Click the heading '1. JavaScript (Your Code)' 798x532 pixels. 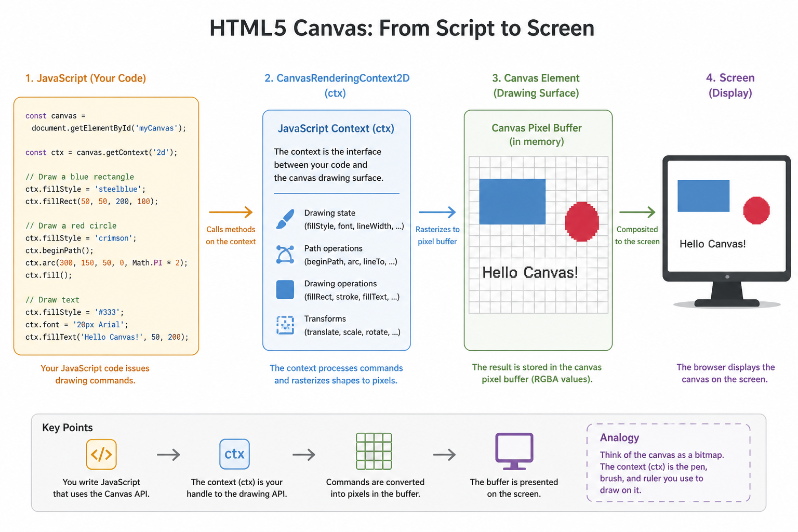(86, 78)
